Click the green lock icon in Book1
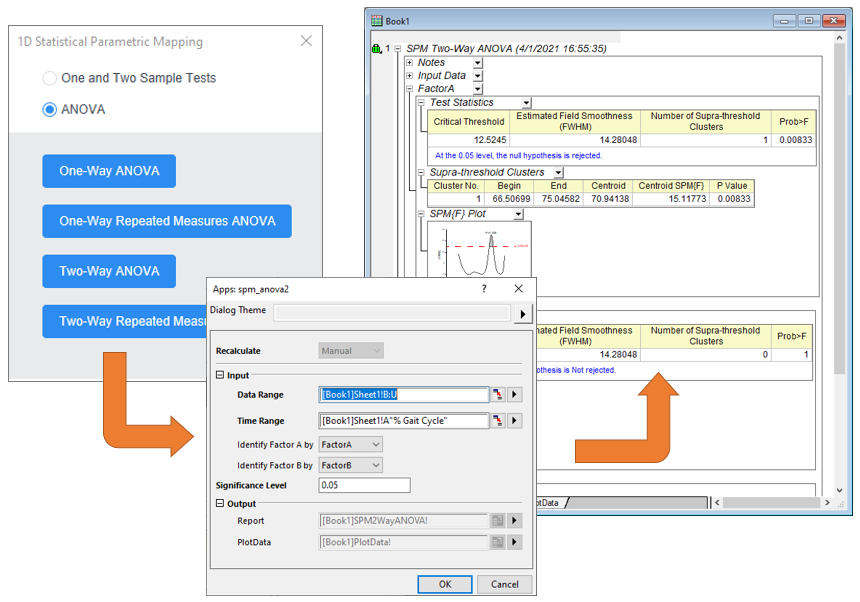The height and width of the screenshot is (602, 860). [x=376, y=48]
